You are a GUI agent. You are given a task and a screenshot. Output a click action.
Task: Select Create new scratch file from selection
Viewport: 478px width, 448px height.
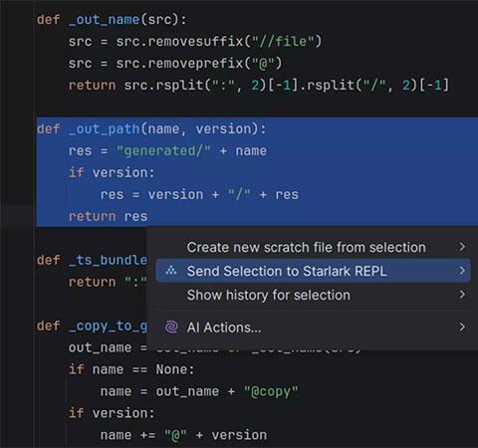313,247
